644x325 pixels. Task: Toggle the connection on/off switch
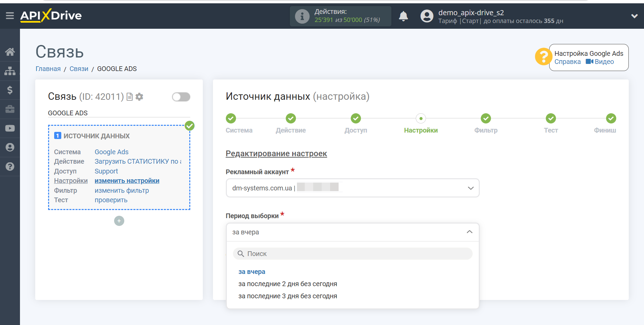pyautogui.click(x=181, y=97)
